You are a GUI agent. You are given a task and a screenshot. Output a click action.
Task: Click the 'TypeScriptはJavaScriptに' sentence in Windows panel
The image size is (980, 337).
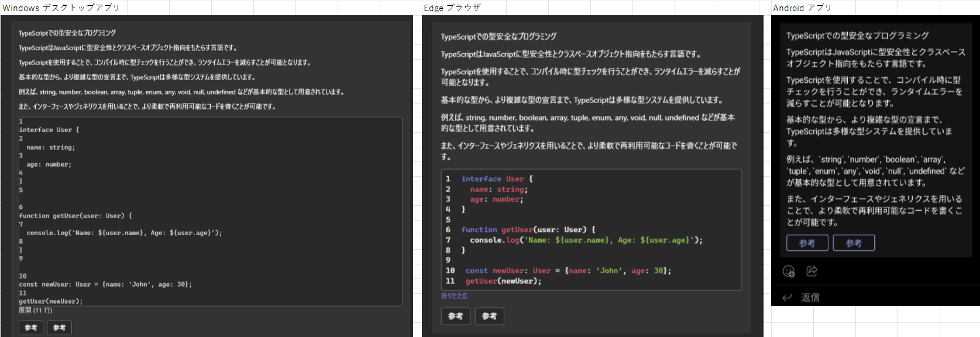[x=128, y=47]
